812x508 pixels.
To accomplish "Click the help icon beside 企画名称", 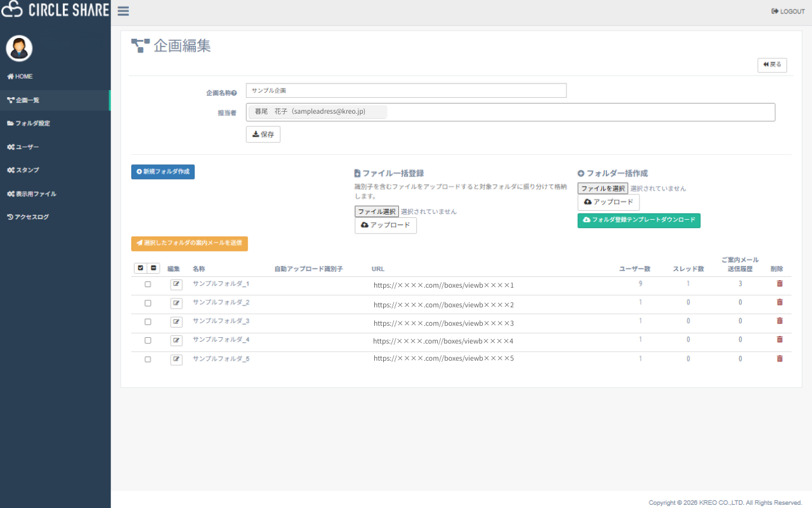I will tap(234, 93).
